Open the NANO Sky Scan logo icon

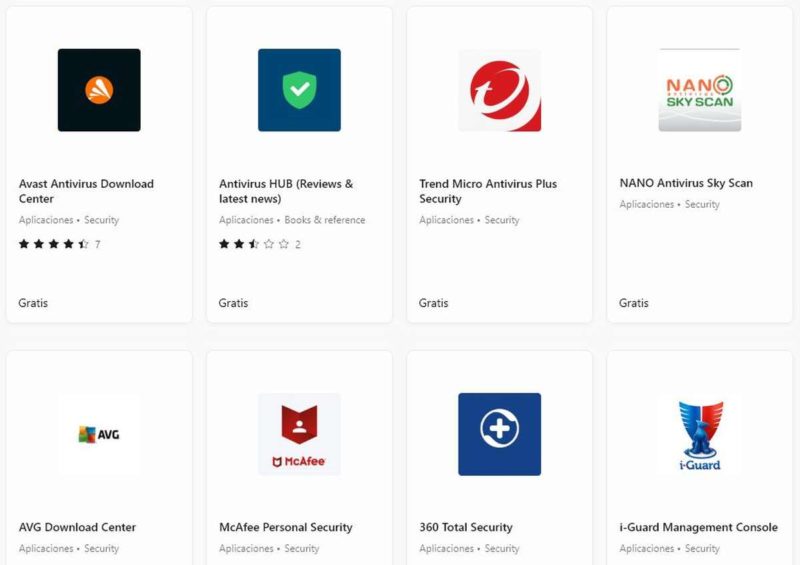click(x=700, y=90)
